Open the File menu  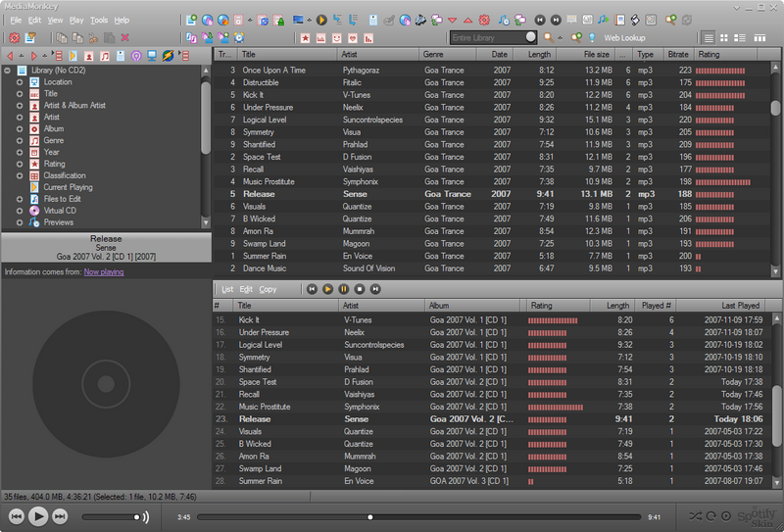point(16,20)
